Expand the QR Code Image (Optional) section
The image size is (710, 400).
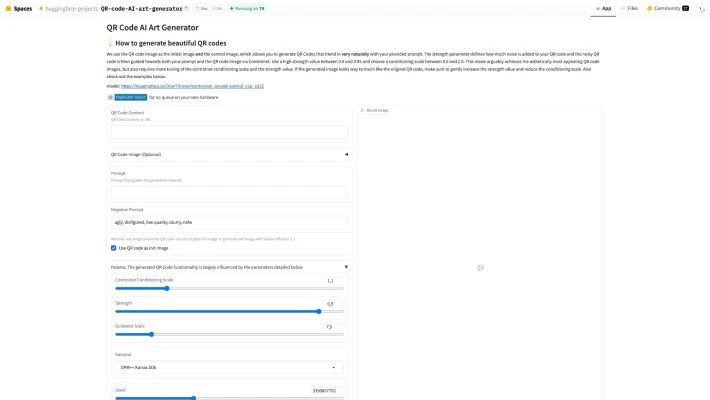tap(229, 154)
